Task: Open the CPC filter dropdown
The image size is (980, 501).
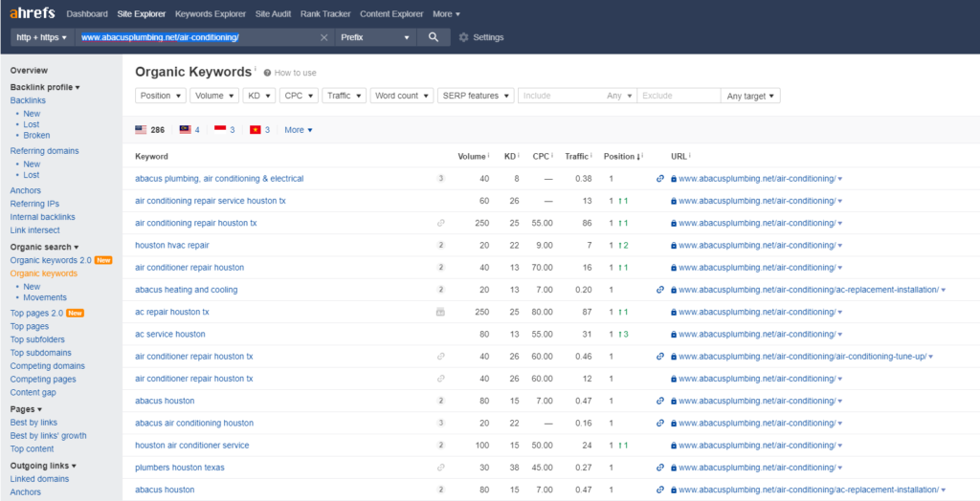Action: point(299,96)
